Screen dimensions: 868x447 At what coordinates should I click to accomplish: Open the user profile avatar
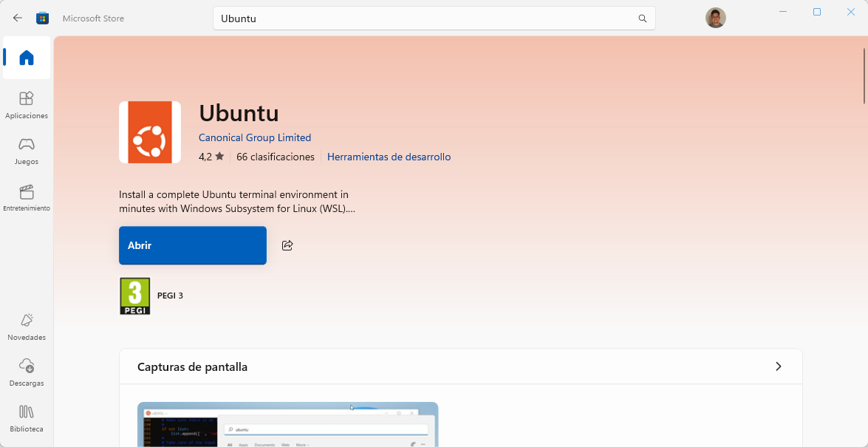click(x=715, y=18)
